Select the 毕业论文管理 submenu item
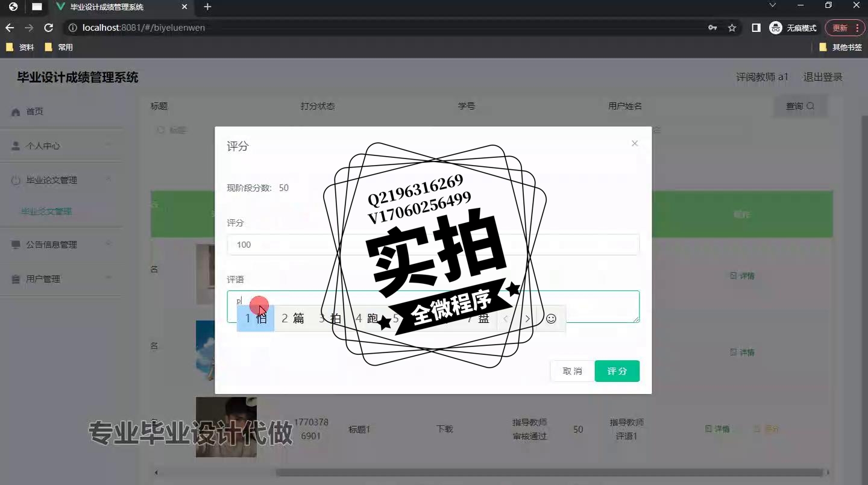This screenshot has height=485, width=868. click(46, 211)
